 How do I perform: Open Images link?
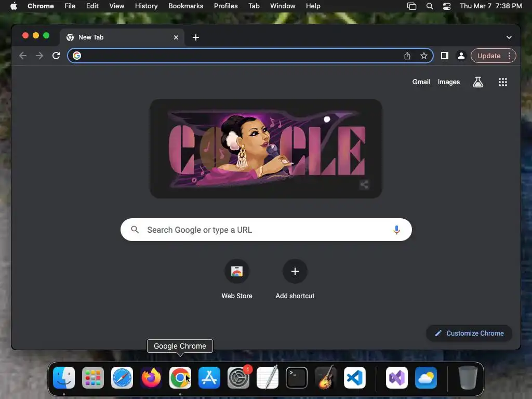point(448,82)
